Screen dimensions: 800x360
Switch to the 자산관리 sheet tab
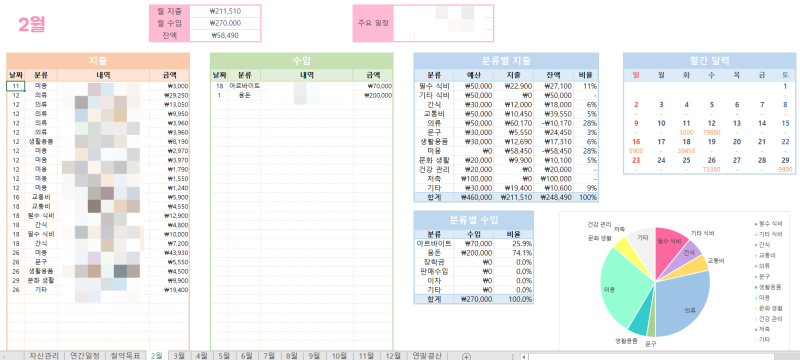(x=43, y=355)
